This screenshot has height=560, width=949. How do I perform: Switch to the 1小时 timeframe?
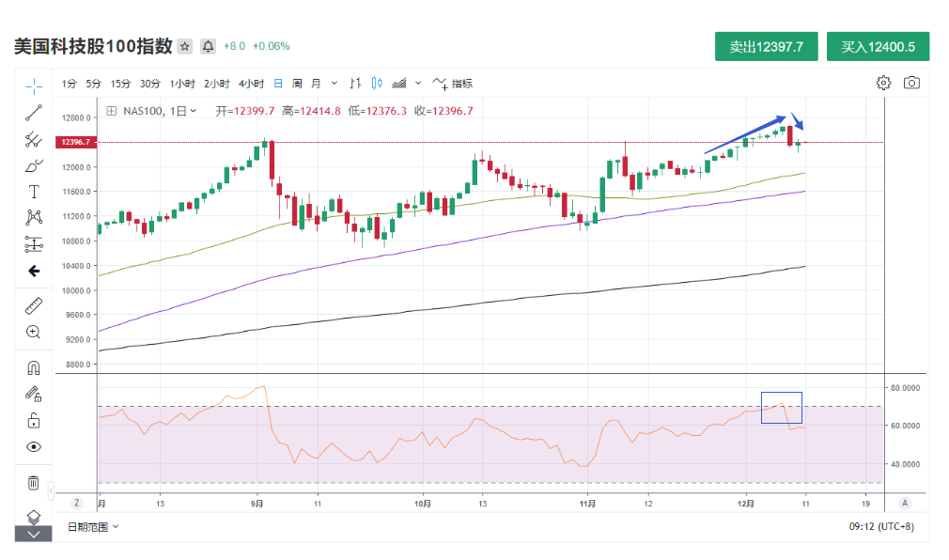pos(182,83)
